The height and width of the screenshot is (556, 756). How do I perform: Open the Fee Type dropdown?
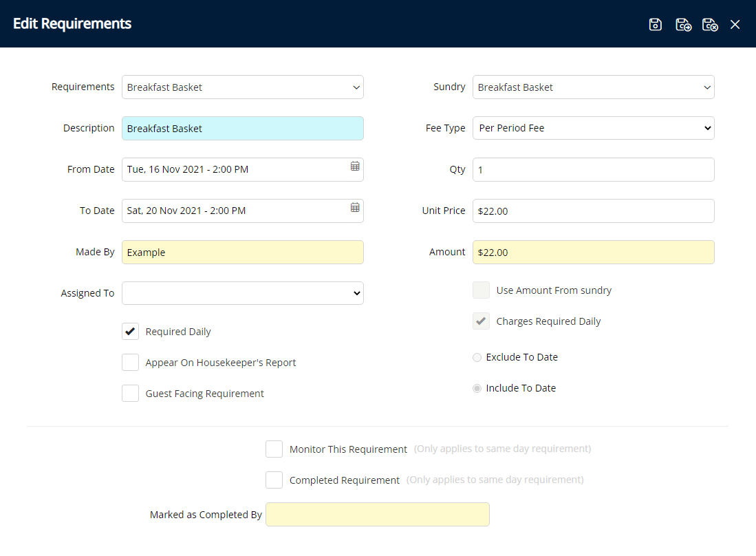594,128
